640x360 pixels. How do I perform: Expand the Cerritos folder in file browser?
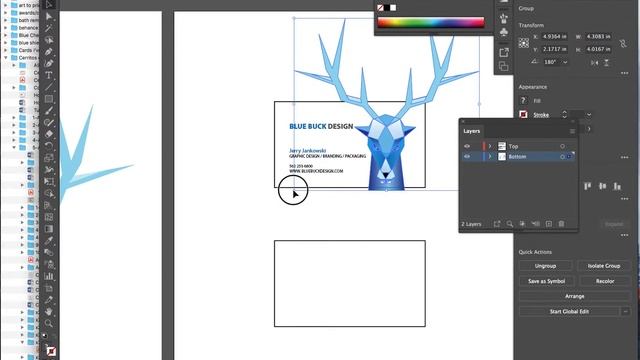pyautogui.click(x=6, y=58)
